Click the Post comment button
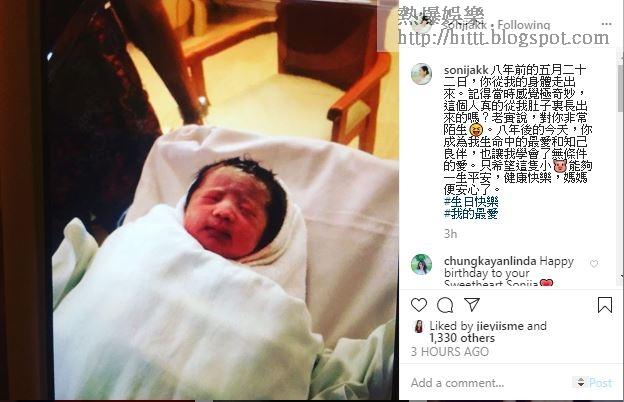The height and width of the screenshot is (402, 624). (600, 383)
